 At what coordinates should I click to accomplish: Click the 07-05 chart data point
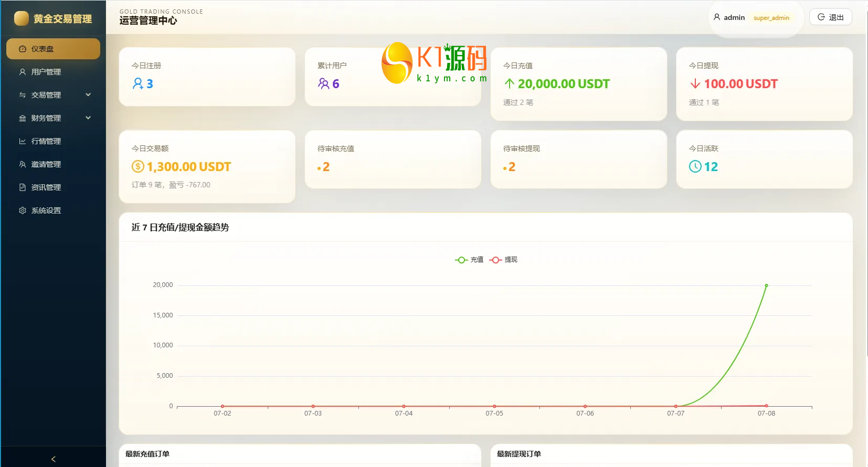click(494, 406)
